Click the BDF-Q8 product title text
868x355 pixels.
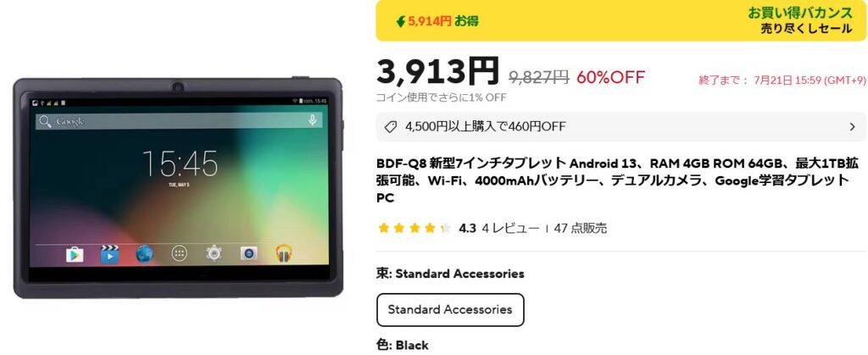click(617, 180)
